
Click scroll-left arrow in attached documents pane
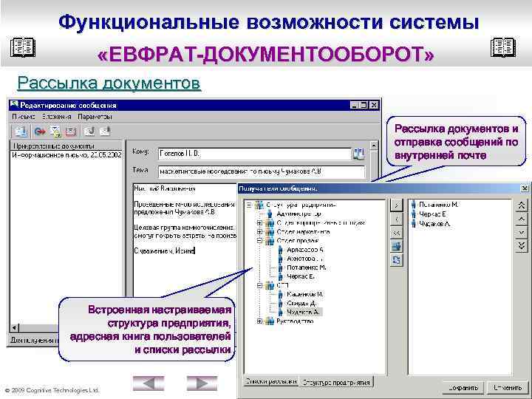[x=14, y=328]
